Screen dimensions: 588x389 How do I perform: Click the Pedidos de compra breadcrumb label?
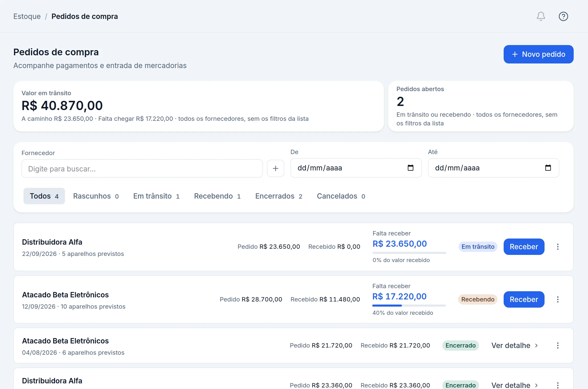tap(85, 16)
